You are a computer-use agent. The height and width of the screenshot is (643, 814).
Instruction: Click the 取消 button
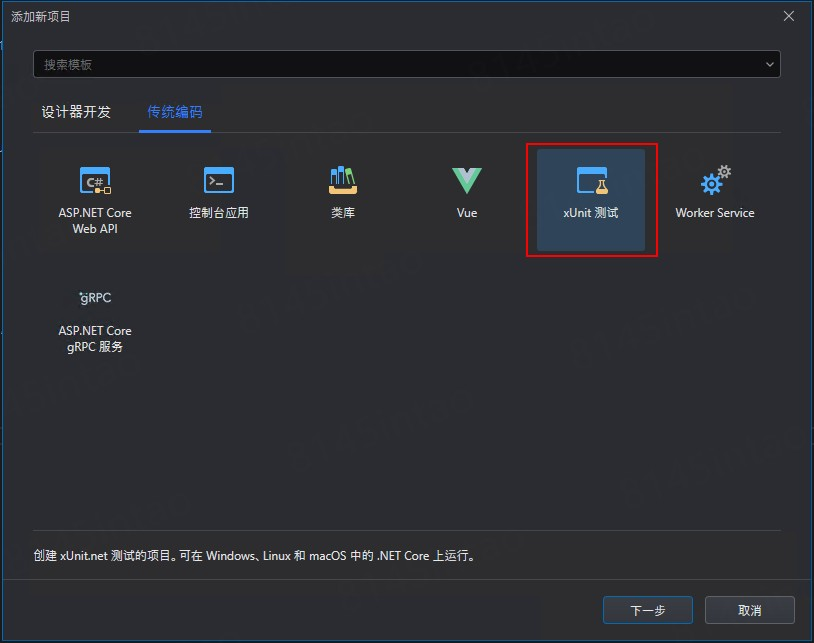(749, 610)
